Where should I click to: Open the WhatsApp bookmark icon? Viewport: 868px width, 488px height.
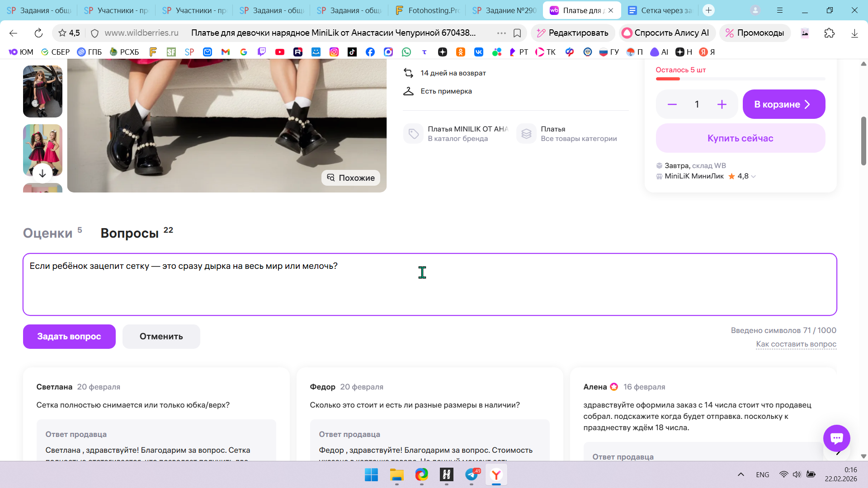(x=406, y=52)
